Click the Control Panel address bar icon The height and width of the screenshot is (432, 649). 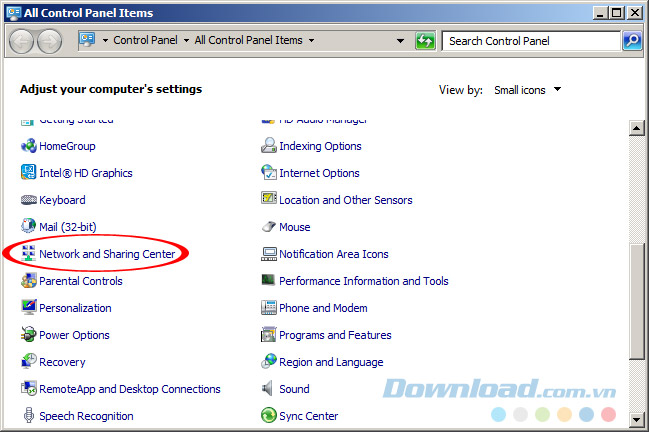(x=87, y=40)
